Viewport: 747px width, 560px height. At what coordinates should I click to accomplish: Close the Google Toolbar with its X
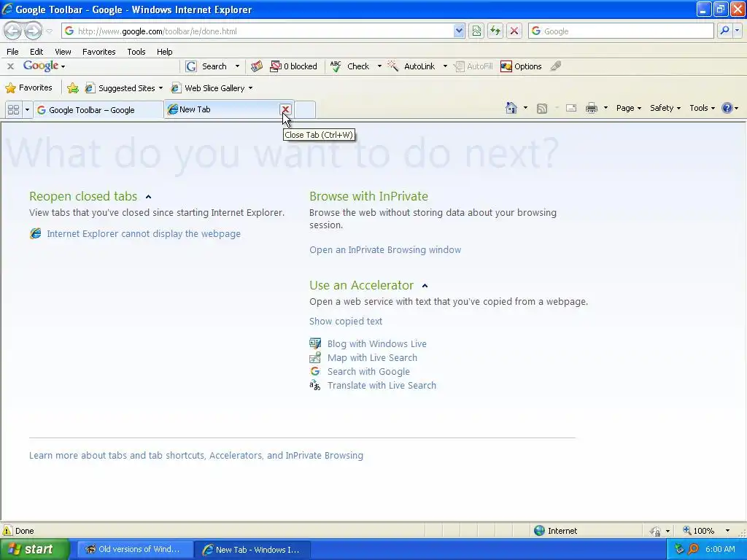10,66
